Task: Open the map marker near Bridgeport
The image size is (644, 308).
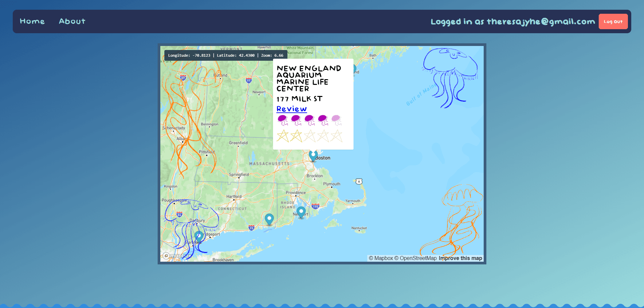Action: (x=199, y=236)
